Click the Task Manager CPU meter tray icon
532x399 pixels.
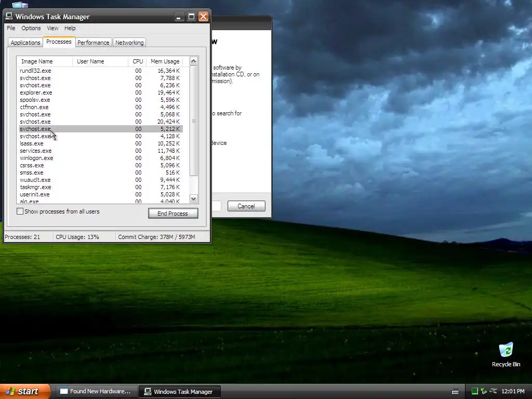(x=475, y=391)
